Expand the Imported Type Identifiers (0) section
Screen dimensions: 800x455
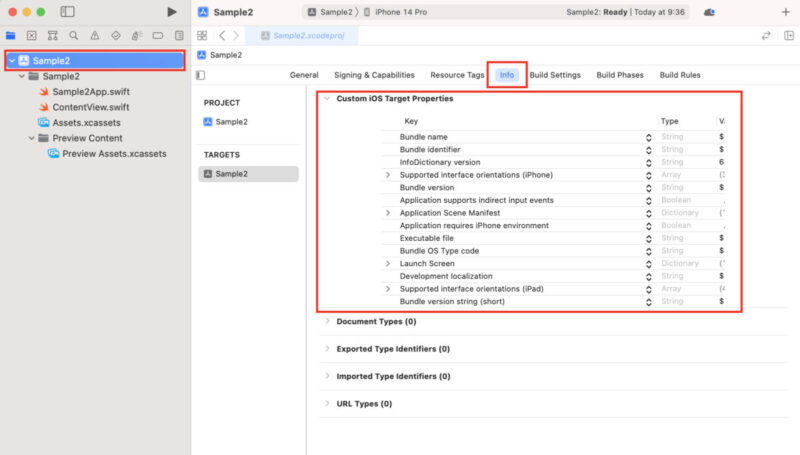[327, 376]
